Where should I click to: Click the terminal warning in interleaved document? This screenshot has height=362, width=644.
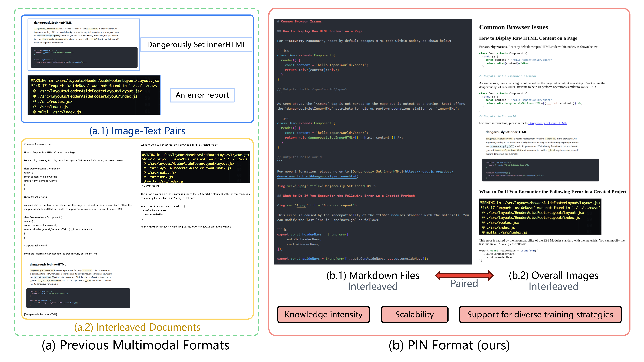pos(195,167)
